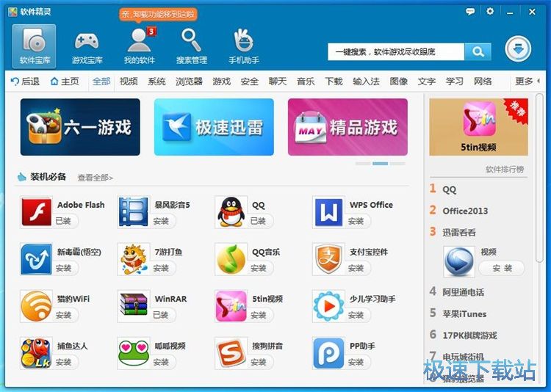This screenshot has width=551, height=392.
Task: Click the 卸载功能移到这啦 tooltip
Action: click(159, 15)
